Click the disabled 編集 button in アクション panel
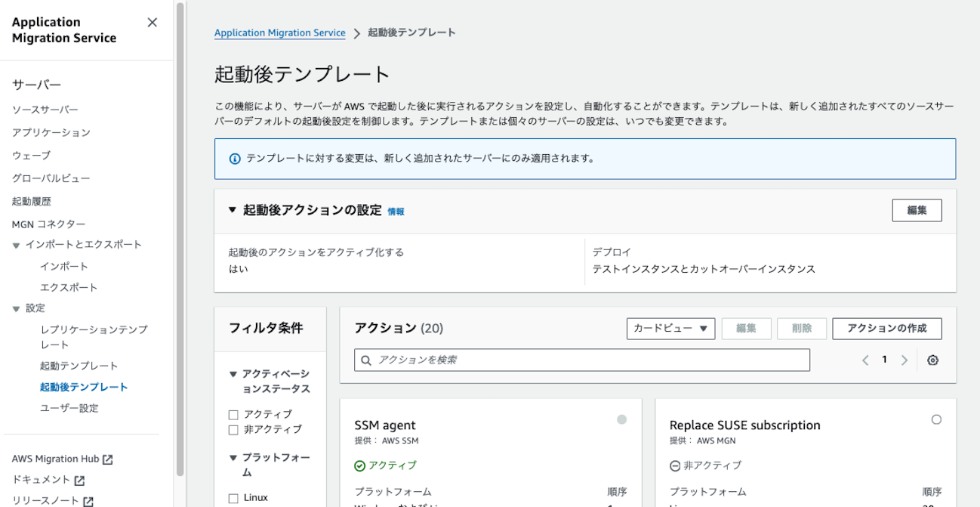 click(x=746, y=329)
